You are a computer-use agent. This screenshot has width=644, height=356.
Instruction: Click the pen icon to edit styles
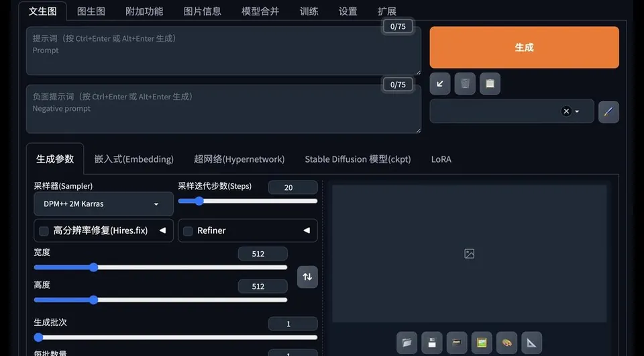(608, 112)
